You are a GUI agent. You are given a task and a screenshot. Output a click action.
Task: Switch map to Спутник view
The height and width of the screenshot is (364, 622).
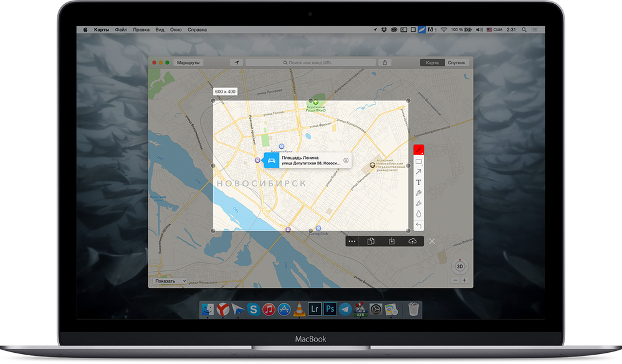click(456, 63)
